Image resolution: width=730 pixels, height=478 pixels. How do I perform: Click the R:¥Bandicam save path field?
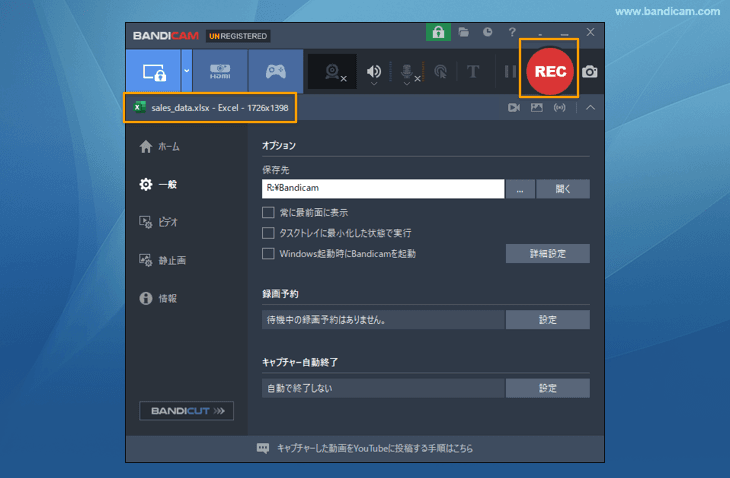(383, 189)
